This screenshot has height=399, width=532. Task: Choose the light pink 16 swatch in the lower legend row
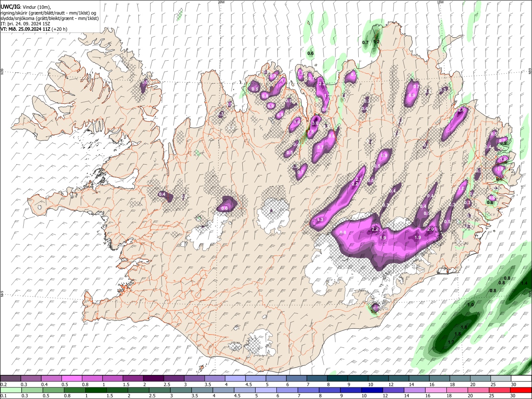pos(436,390)
